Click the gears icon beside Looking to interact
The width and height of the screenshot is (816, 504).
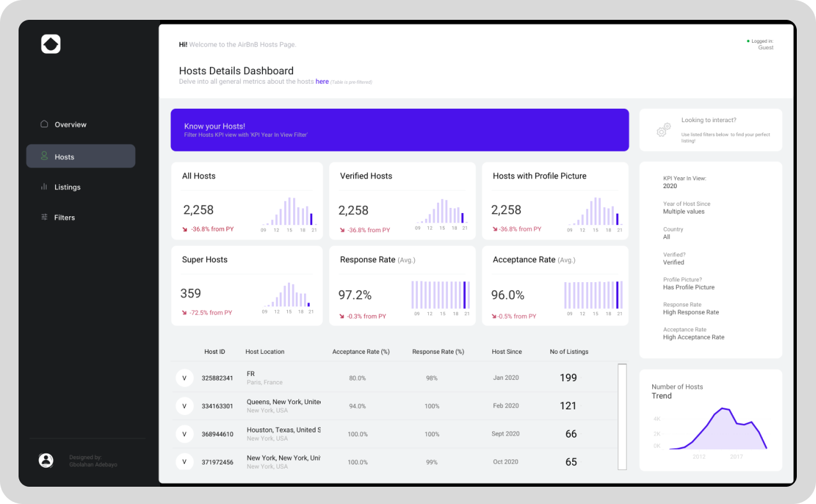point(664,130)
